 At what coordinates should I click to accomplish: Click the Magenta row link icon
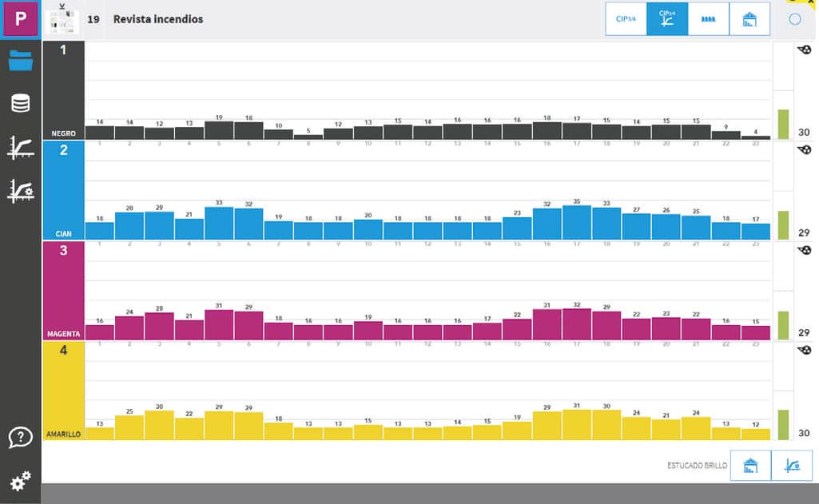pyautogui.click(x=805, y=250)
